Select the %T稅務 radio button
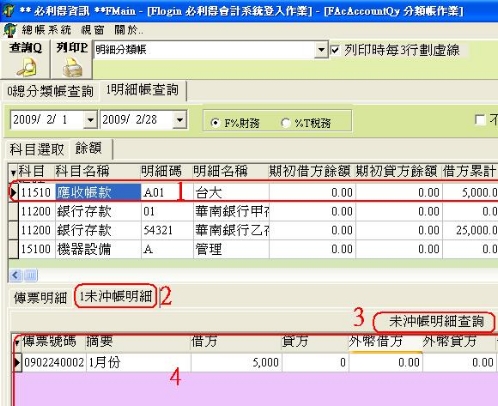 point(285,123)
